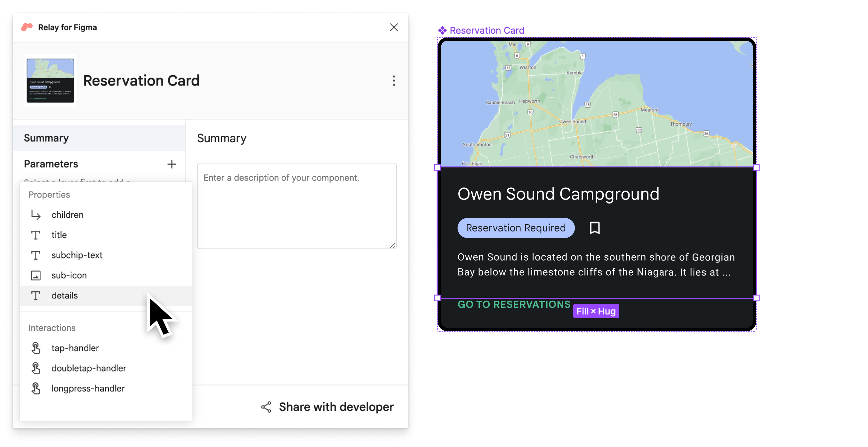Select the Summary tab
This screenshot has width=868, height=447.
coord(45,137)
